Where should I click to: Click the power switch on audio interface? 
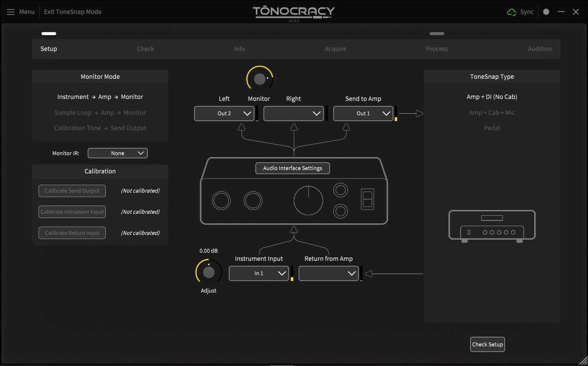367,198
